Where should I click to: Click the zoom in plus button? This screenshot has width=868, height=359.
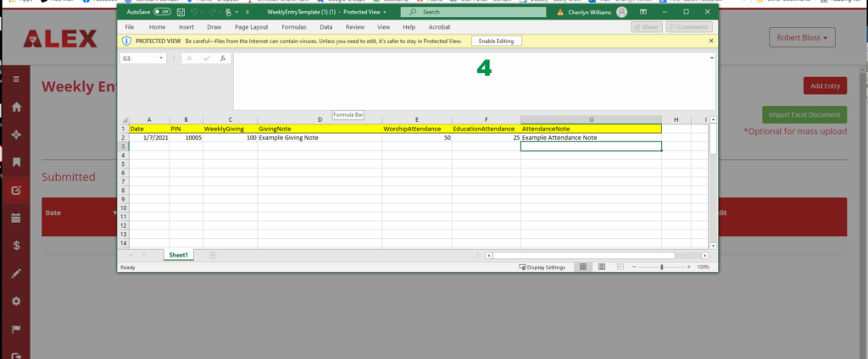(688, 268)
